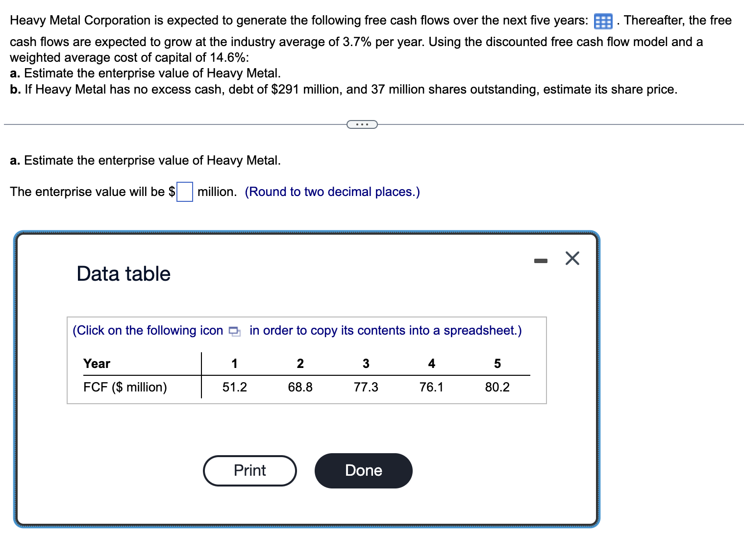Click the 'Estimate the enterprise value' heading text

point(145,160)
